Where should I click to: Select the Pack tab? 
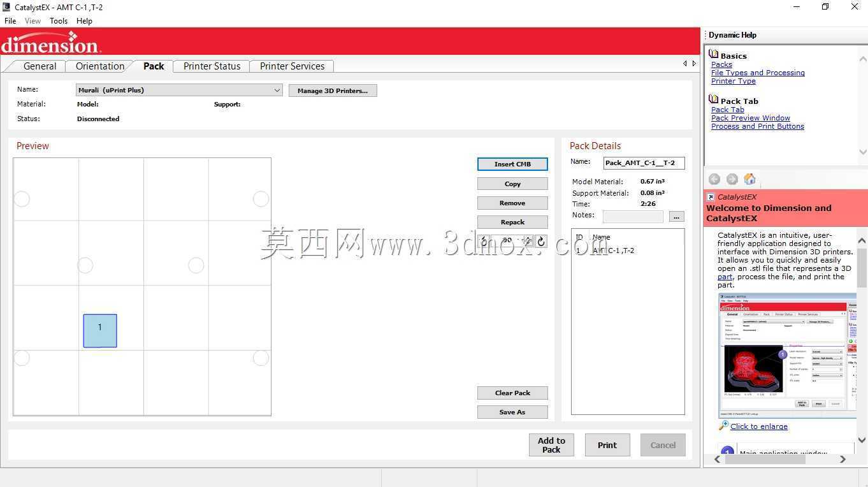pos(154,66)
